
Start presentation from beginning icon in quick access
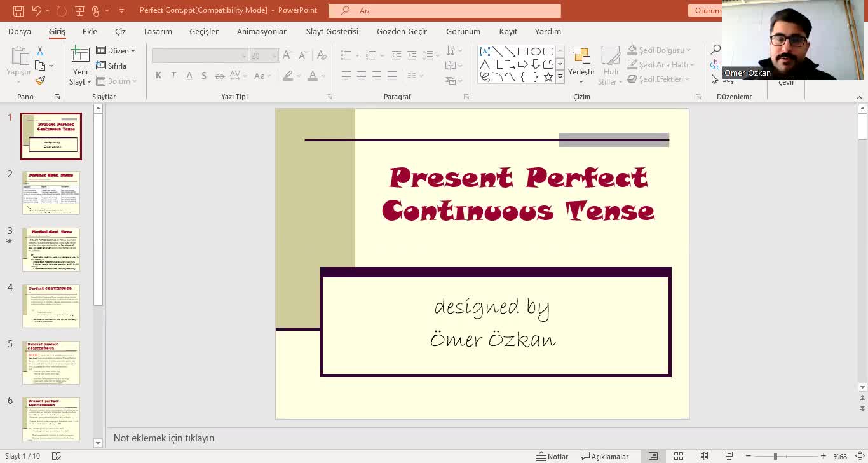click(x=79, y=11)
